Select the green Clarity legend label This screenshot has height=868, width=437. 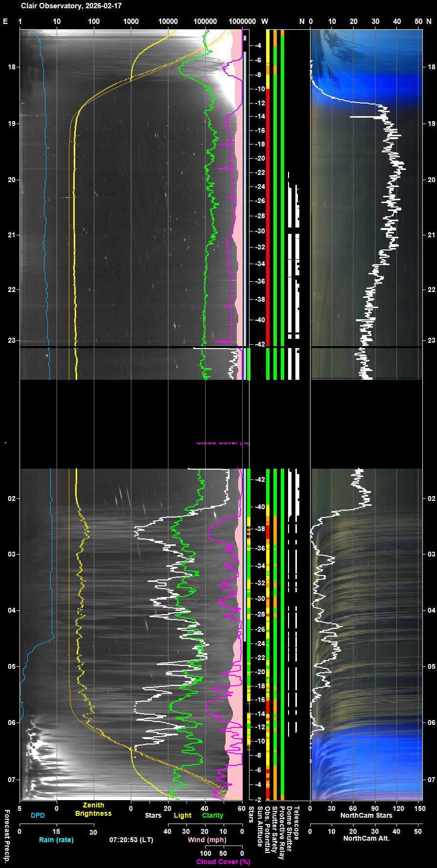click(212, 815)
